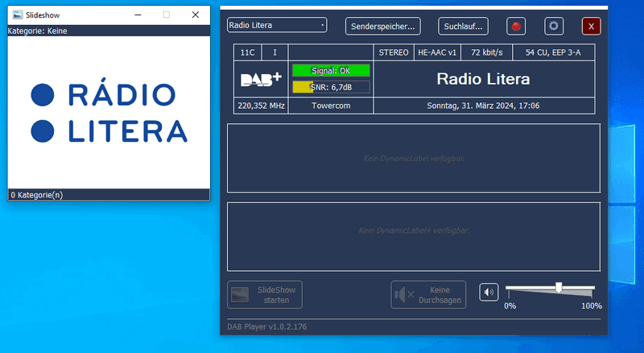
Task: Click the volume slider handle
Action: [x=559, y=287]
